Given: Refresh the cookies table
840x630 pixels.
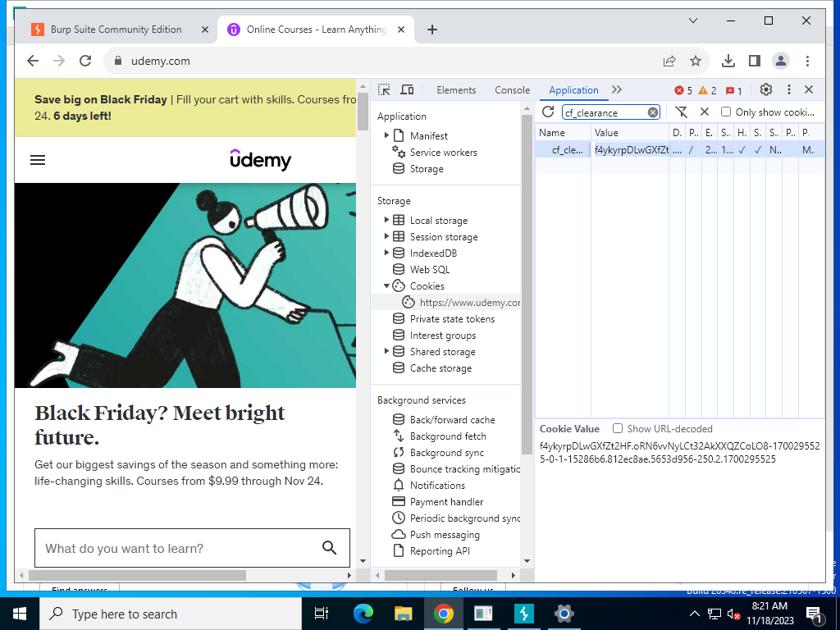Looking at the screenshot, I should [x=547, y=112].
